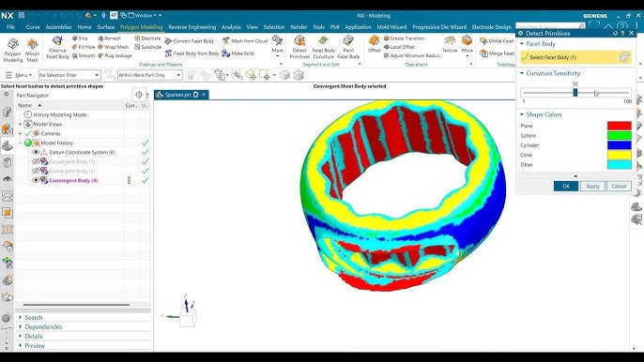The image size is (644, 362).
Task: Open the No Selection Filter dropdown
Action: click(x=69, y=75)
